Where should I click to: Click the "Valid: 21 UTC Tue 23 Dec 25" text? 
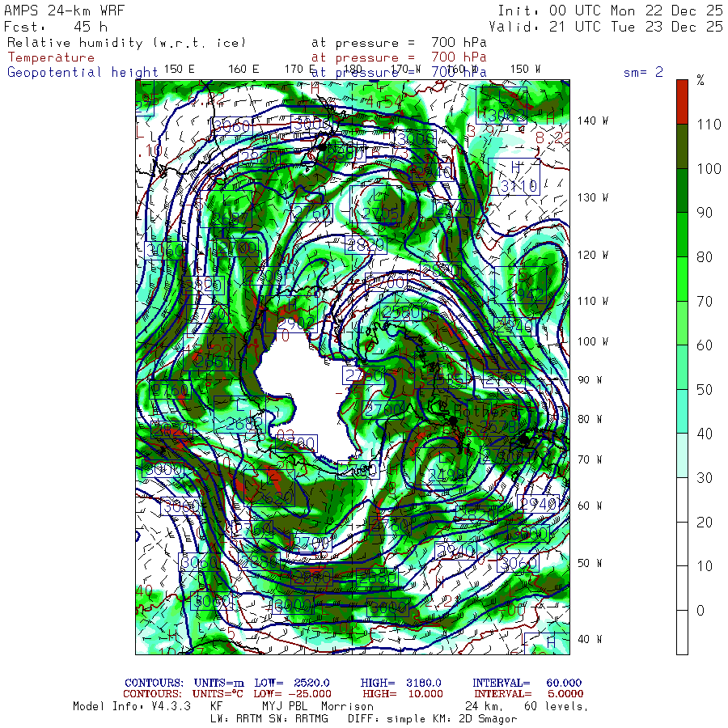pyautogui.click(x=605, y=27)
